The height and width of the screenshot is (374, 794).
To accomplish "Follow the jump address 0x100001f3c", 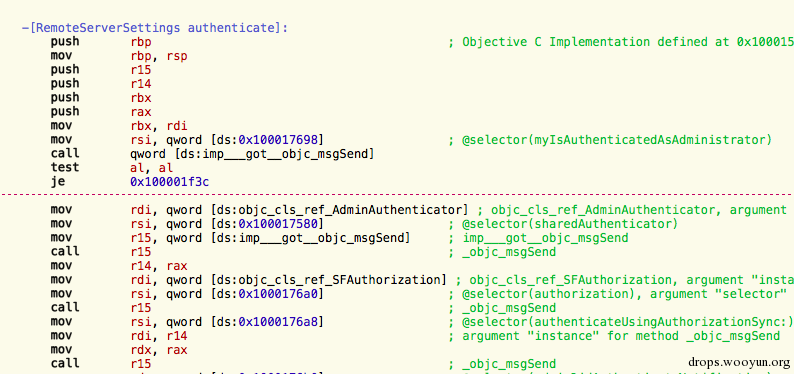I will (x=170, y=182).
